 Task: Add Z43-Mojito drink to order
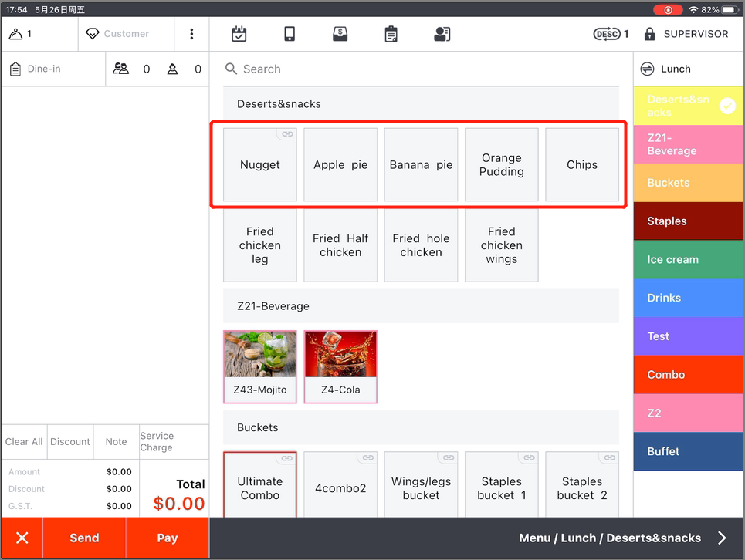pos(260,366)
